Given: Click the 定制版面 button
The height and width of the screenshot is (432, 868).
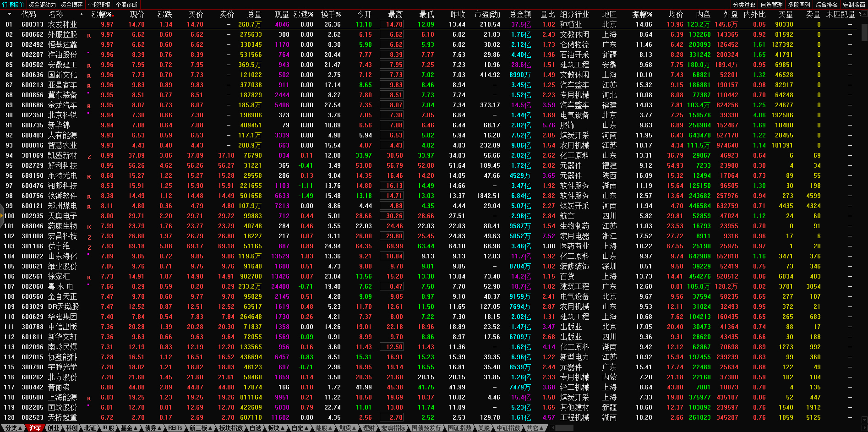Looking at the screenshot, I should pyautogui.click(x=854, y=5).
